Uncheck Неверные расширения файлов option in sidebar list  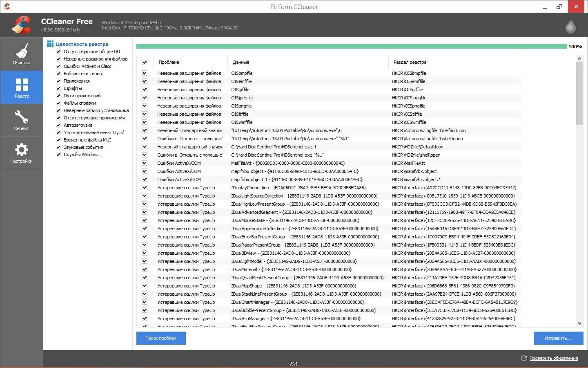tap(58, 59)
